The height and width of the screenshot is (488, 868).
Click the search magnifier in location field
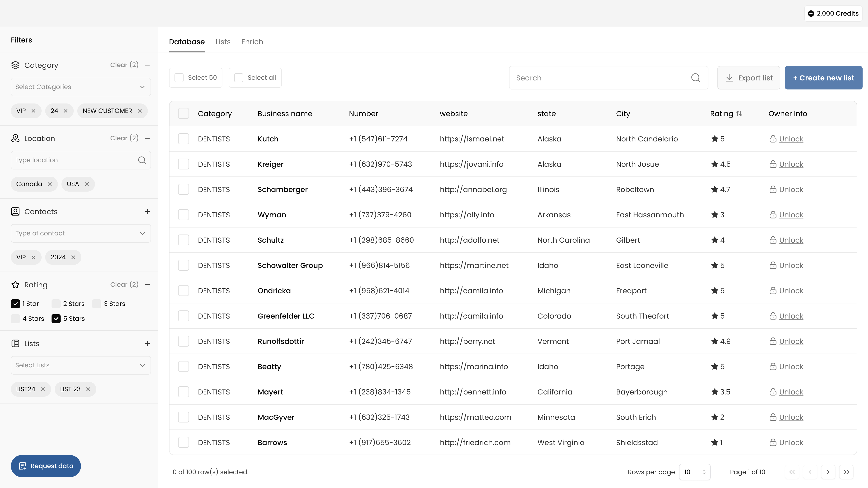pos(142,160)
